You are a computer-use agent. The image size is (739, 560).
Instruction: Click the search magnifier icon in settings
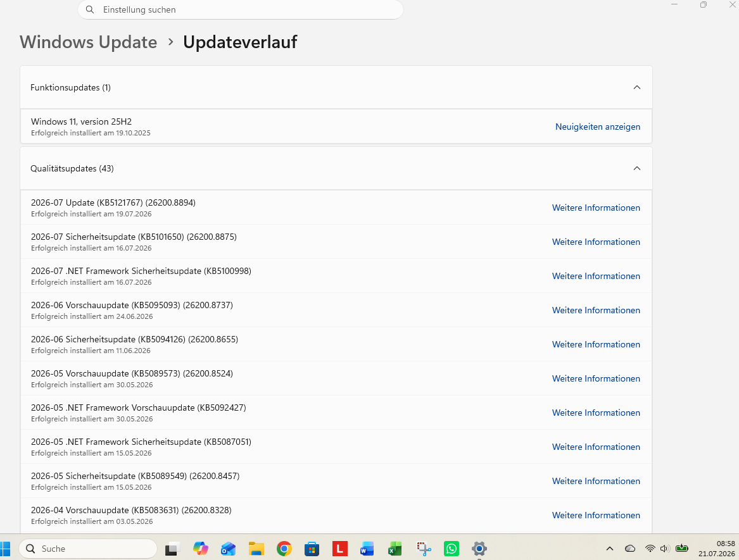[x=89, y=9]
